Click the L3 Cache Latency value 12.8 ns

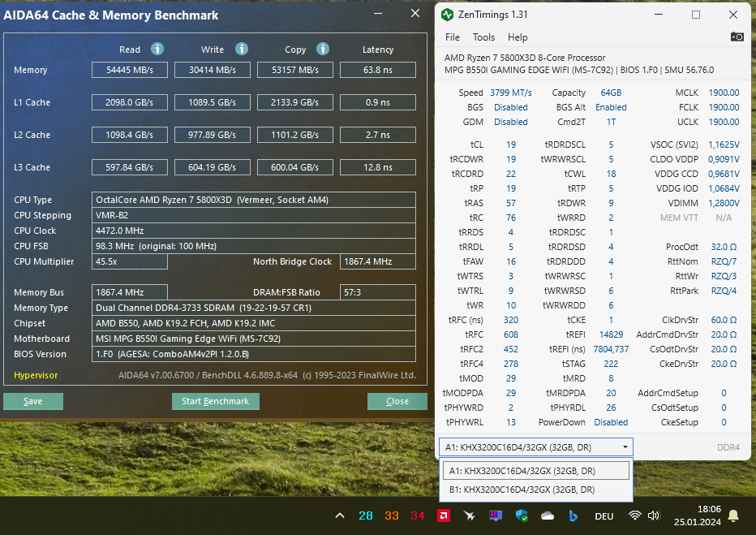(377, 167)
